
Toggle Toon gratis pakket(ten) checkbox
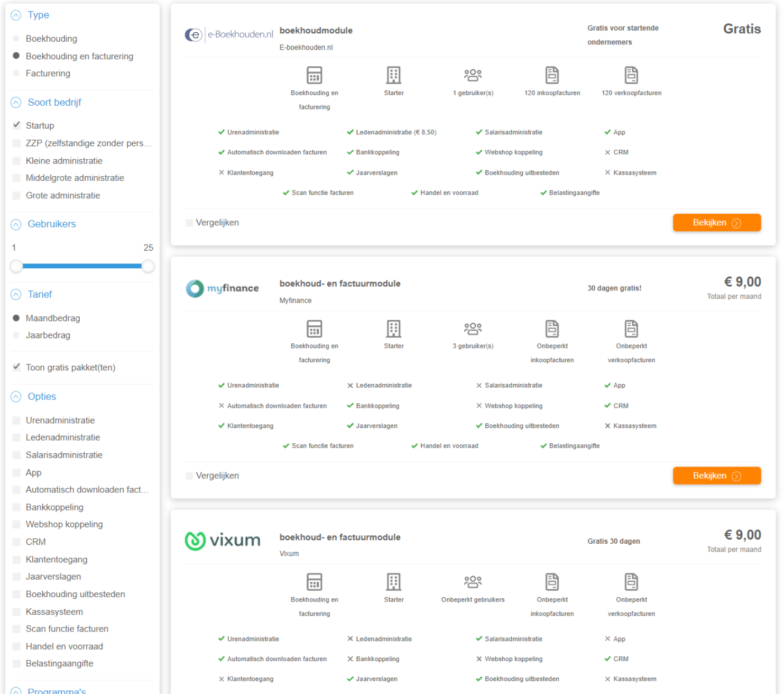[x=16, y=367]
